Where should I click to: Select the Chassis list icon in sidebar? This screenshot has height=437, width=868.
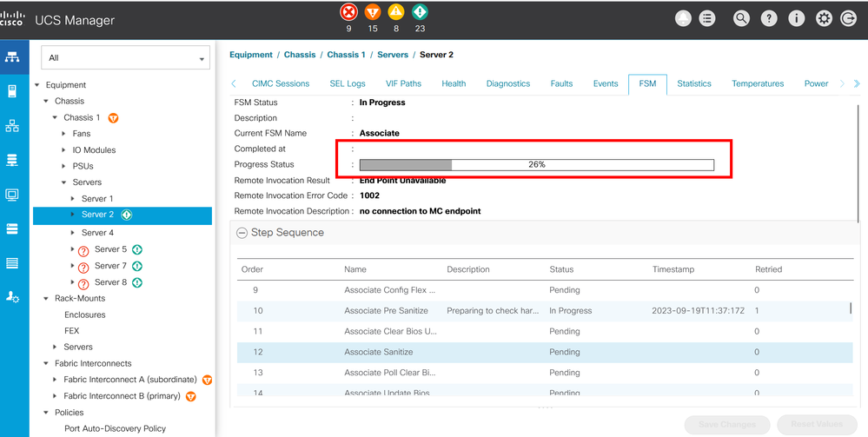point(12,263)
